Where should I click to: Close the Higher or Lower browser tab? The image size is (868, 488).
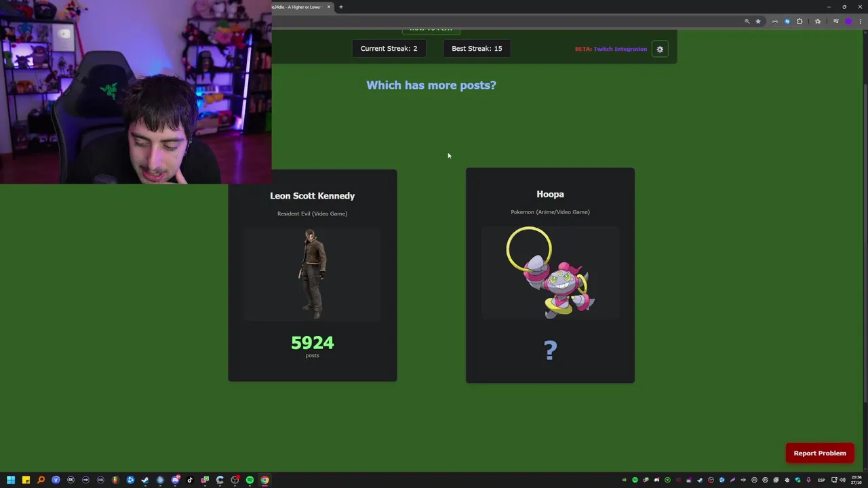[x=329, y=7]
